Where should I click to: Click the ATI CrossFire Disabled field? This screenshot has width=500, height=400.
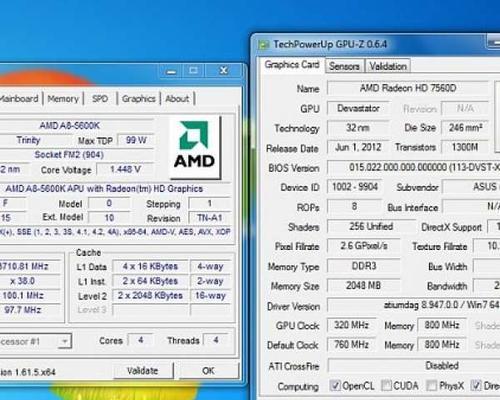coord(413,365)
